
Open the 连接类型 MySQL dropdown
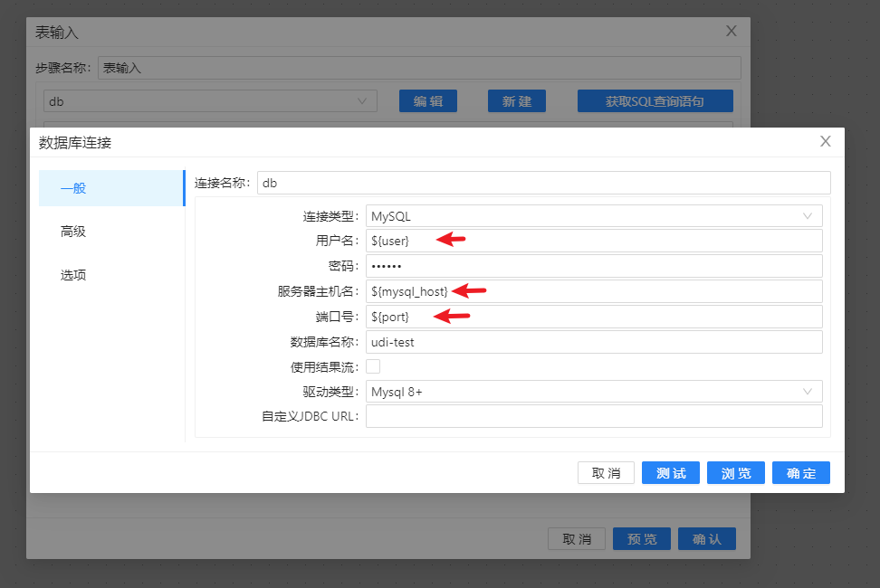click(594, 216)
